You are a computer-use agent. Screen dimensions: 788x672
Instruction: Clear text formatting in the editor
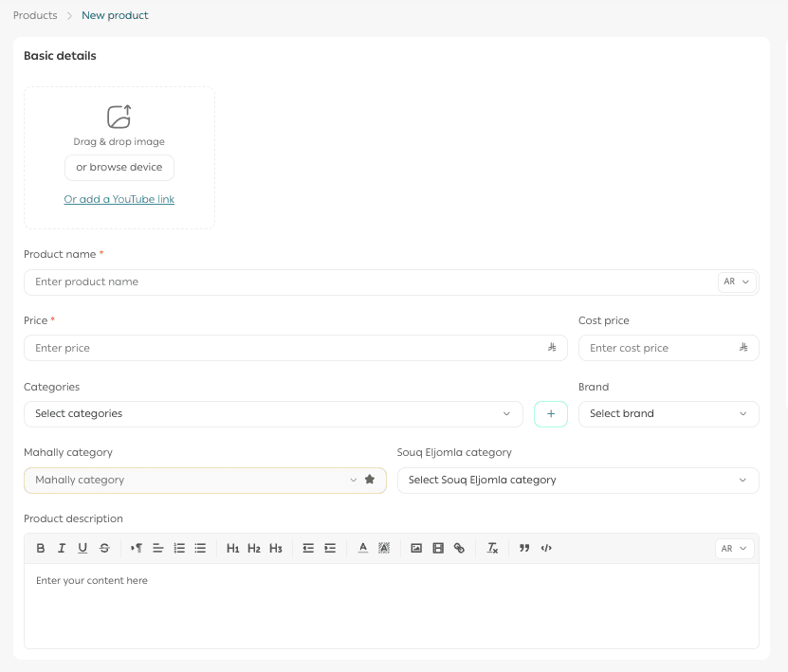492,548
